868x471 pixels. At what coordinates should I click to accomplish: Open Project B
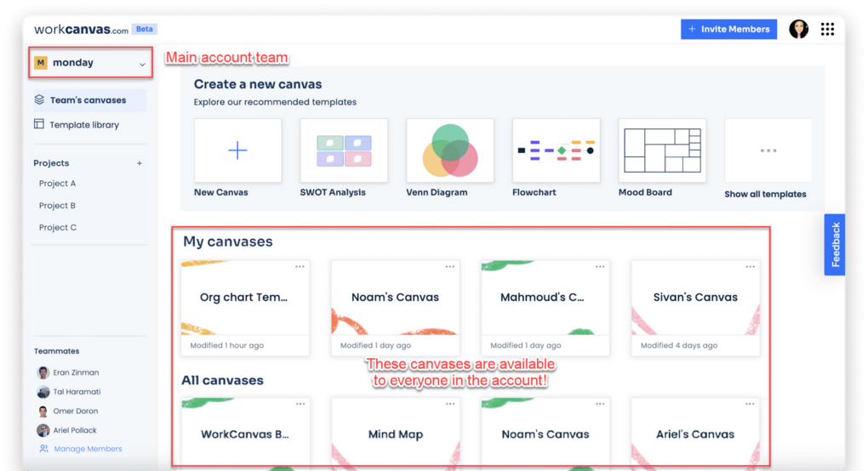(57, 206)
